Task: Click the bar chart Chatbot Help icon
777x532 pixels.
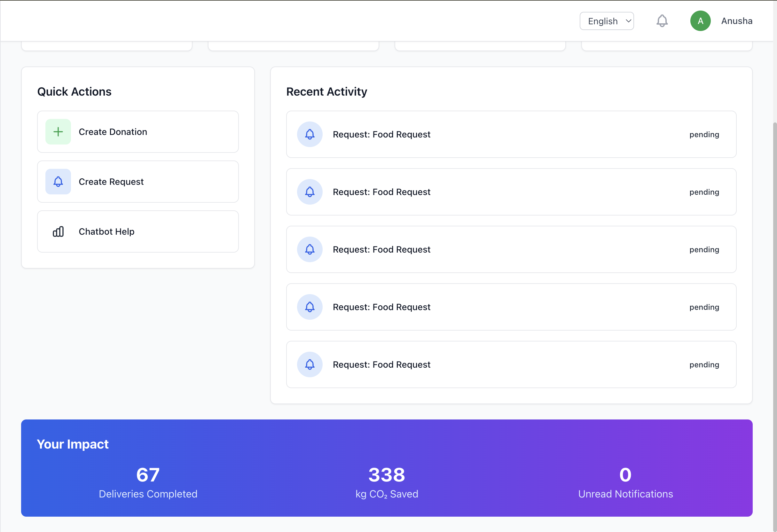Action: [x=58, y=231]
